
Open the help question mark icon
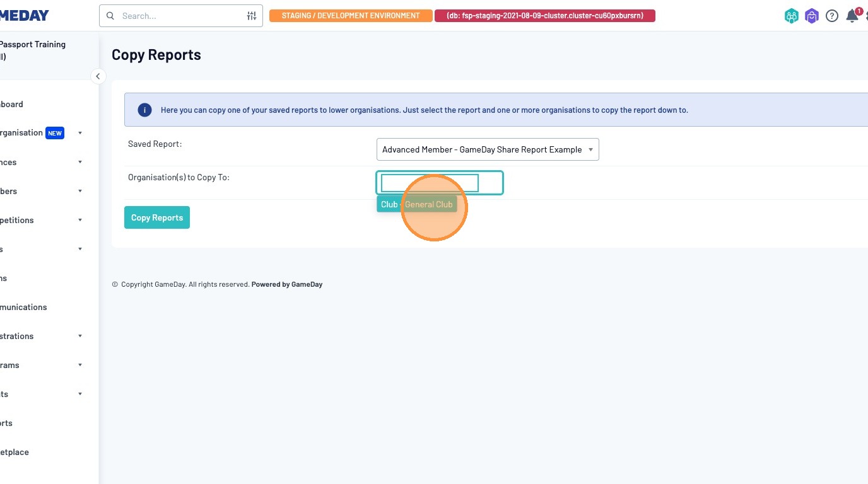[832, 16]
